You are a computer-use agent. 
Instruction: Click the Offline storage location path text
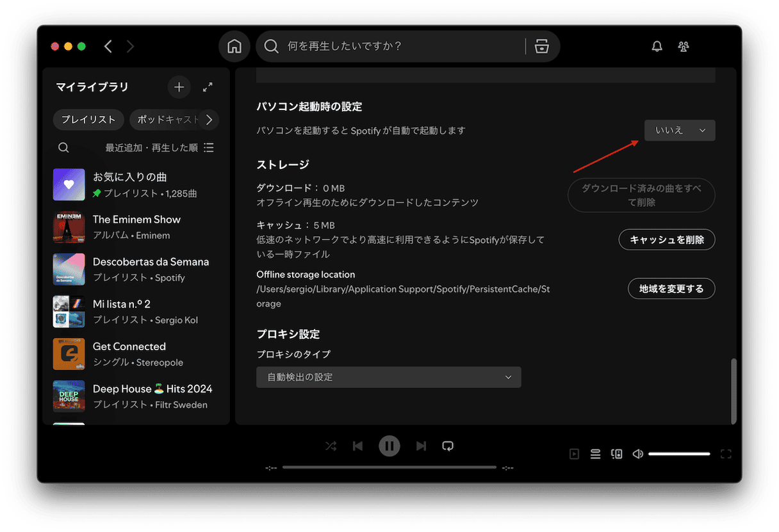tap(403, 296)
